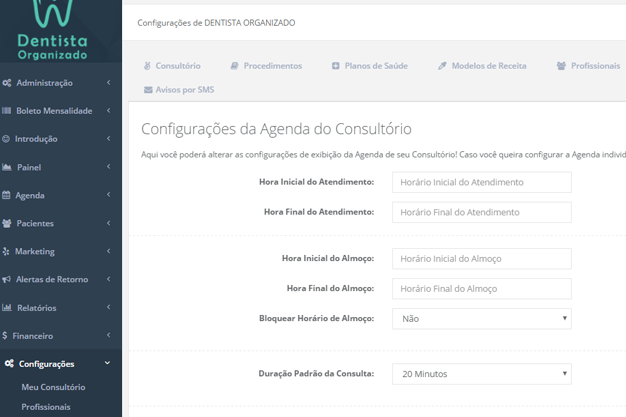
Task: Open the Financeiro menu item
Action: pos(61,336)
